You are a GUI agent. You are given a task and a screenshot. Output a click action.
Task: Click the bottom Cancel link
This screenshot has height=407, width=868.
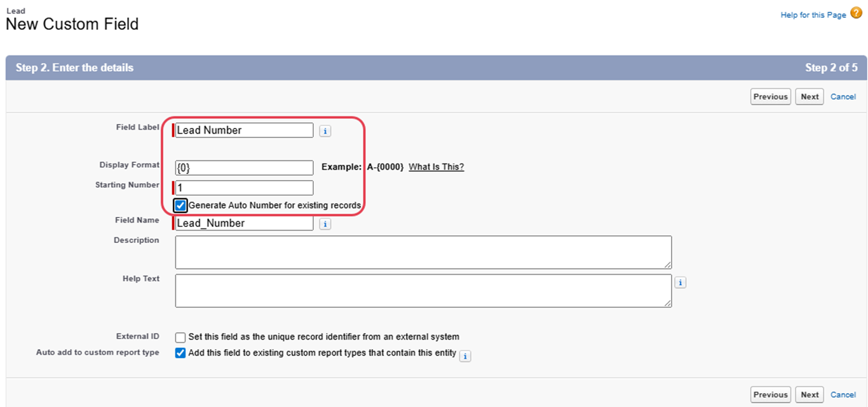tap(843, 394)
